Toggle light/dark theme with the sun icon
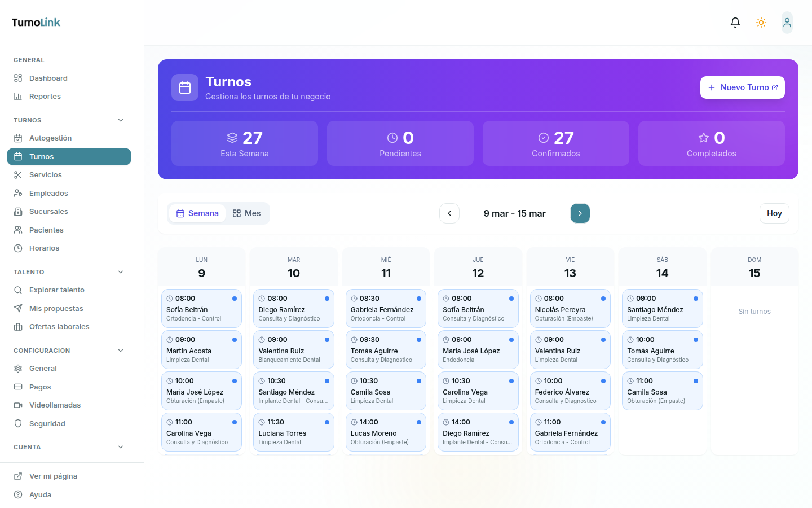This screenshot has width=812, height=508. 761,22
